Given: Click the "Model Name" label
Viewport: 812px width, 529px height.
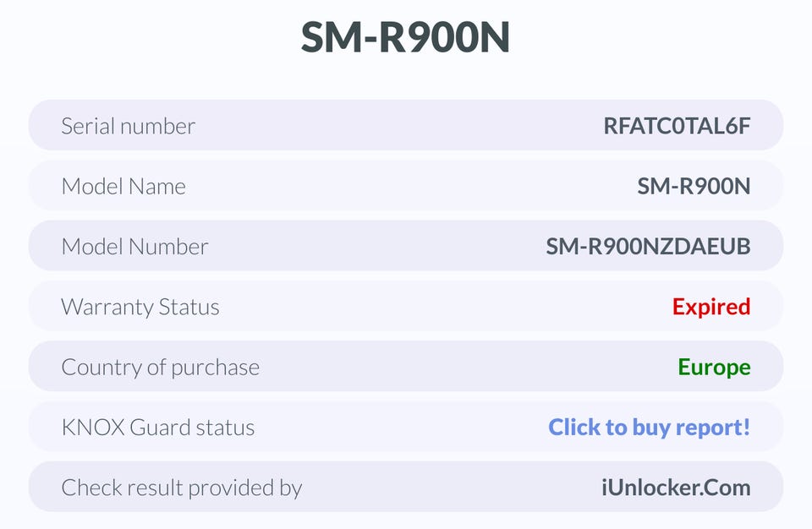Looking at the screenshot, I should click(123, 186).
